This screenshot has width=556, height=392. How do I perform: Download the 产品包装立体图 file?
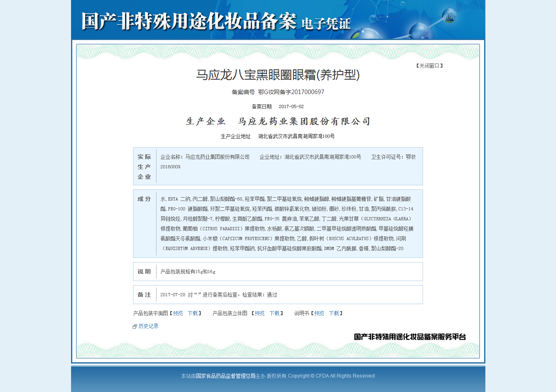pos(275,313)
